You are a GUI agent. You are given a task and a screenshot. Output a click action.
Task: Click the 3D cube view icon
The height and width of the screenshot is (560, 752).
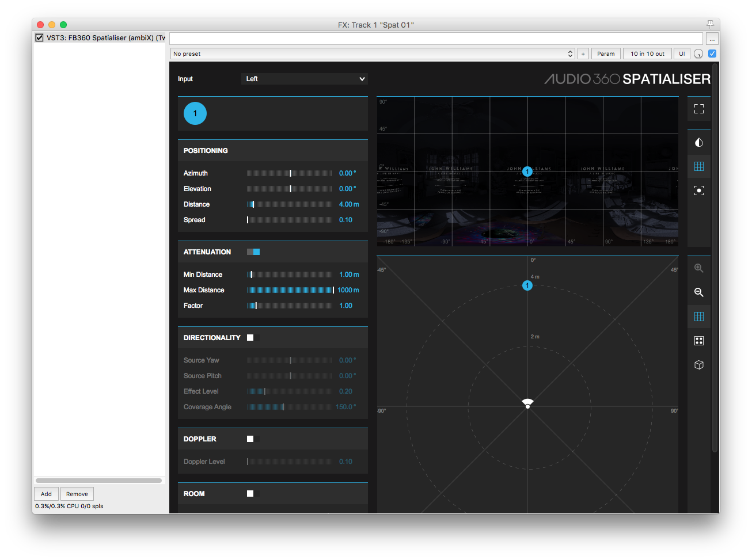[x=699, y=365]
